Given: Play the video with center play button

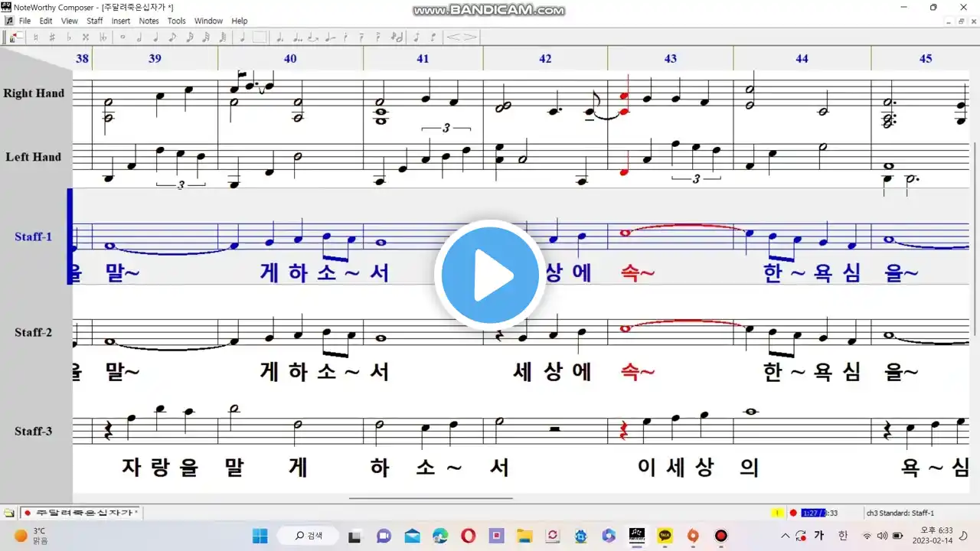Looking at the screenshot, I should click(490, 275).
